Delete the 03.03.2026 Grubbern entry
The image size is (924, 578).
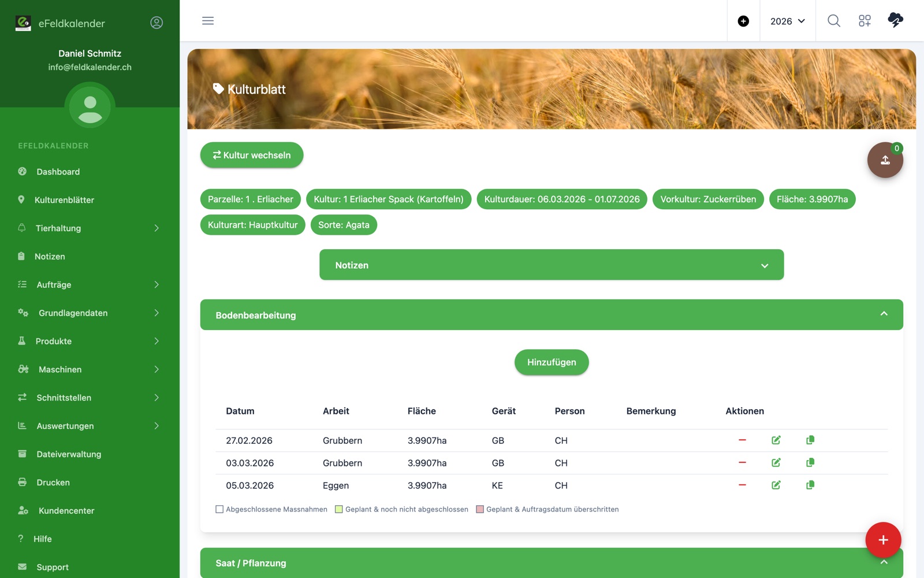point(742,463)
